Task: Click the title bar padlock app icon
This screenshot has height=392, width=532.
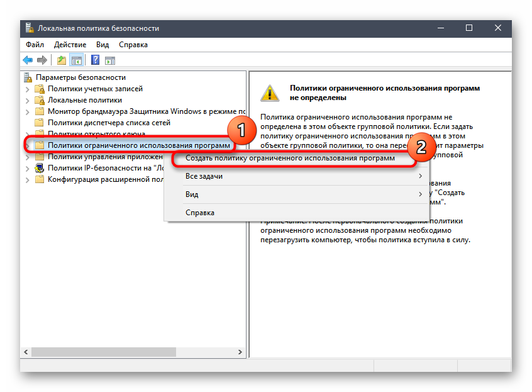Action: (29, 28)
